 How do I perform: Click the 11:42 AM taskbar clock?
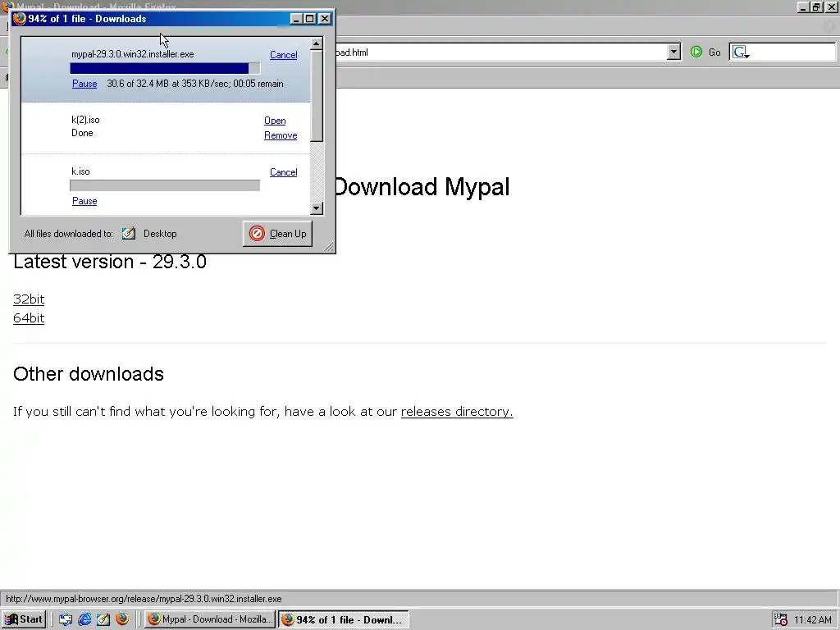click(813, 620)
